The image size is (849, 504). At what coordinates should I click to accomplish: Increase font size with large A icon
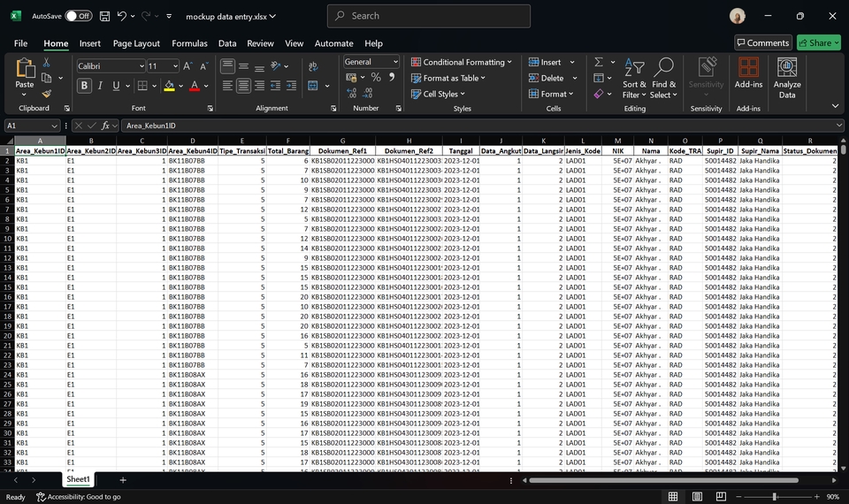(187, 66)
